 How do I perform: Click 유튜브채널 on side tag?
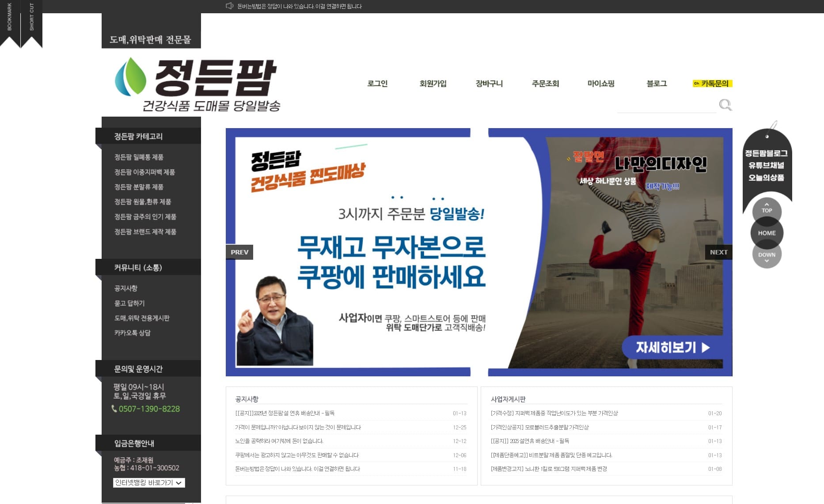[767, 165]
